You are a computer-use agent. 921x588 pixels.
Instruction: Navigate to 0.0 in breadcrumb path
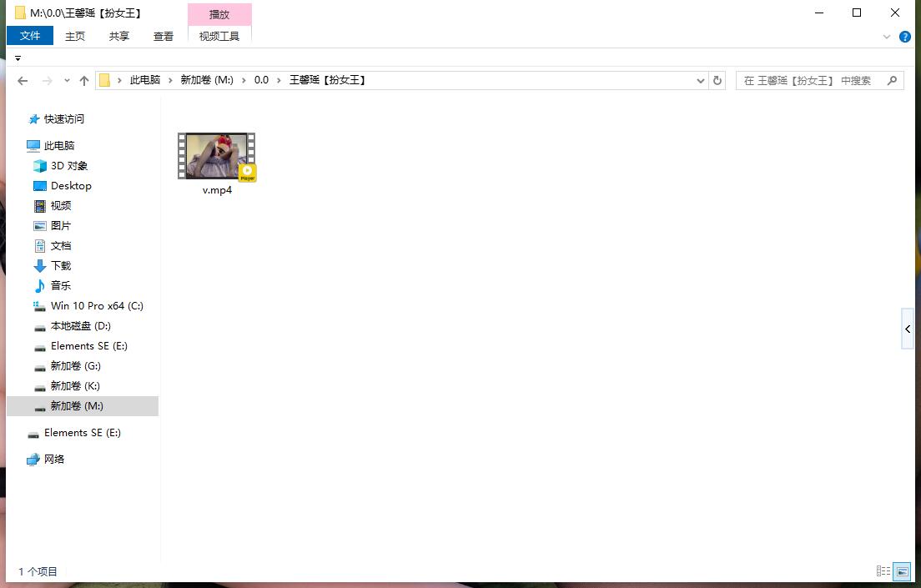pyautogui.click(x=261, y=80)
